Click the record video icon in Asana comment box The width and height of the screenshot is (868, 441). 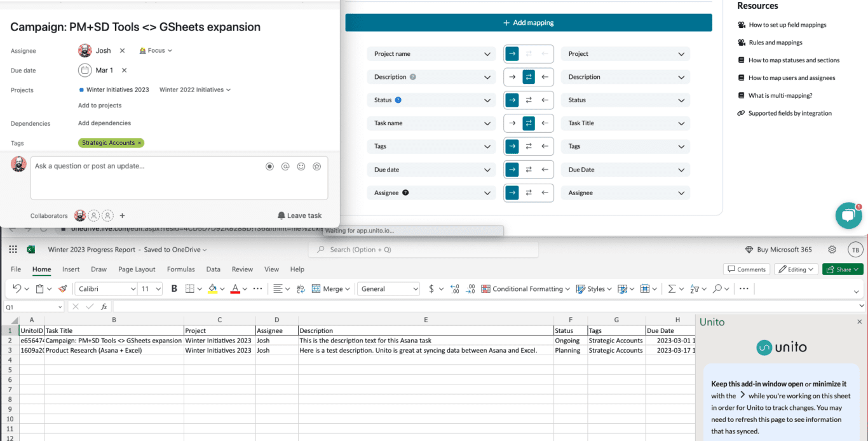pos(269,166)
